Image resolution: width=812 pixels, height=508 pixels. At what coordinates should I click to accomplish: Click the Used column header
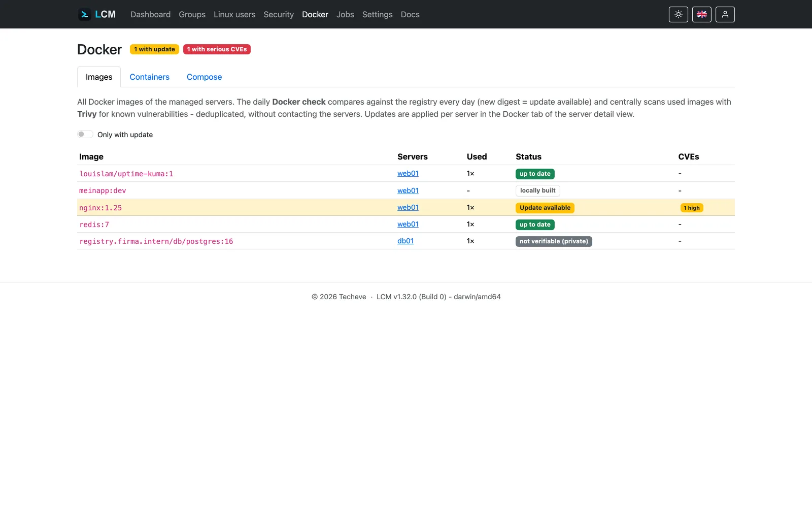[x=477, y=156]
